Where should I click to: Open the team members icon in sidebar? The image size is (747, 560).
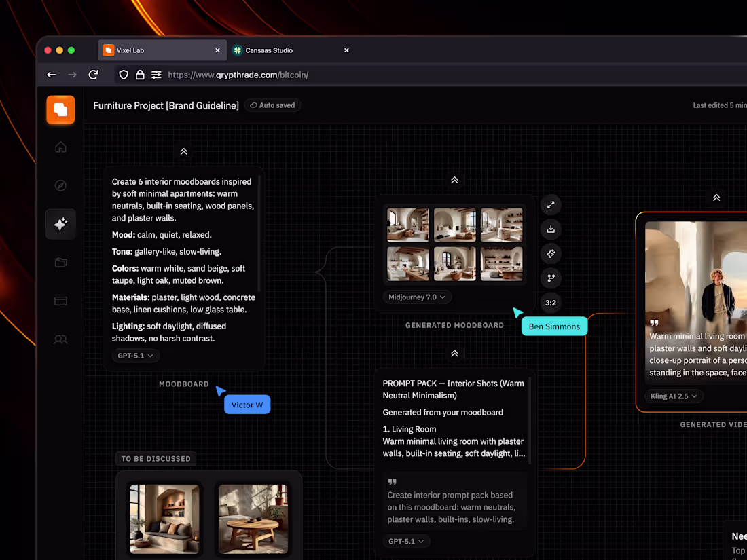pos(60,339)
